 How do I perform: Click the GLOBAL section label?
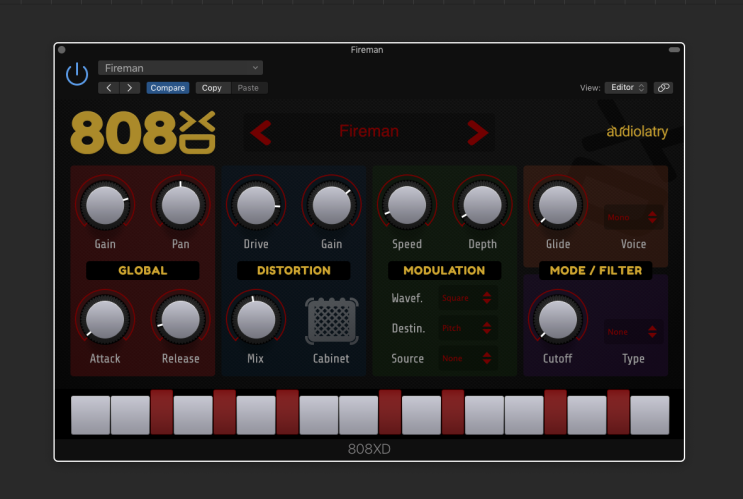(143, 271)
